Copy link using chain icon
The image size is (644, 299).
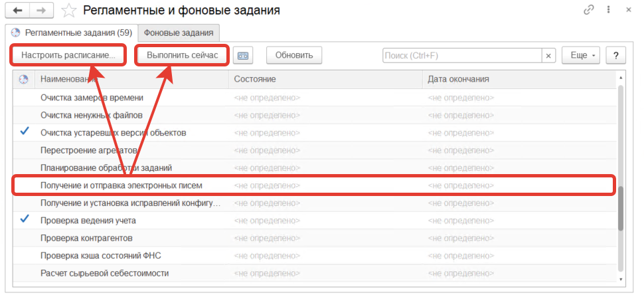tap(588, 10)
